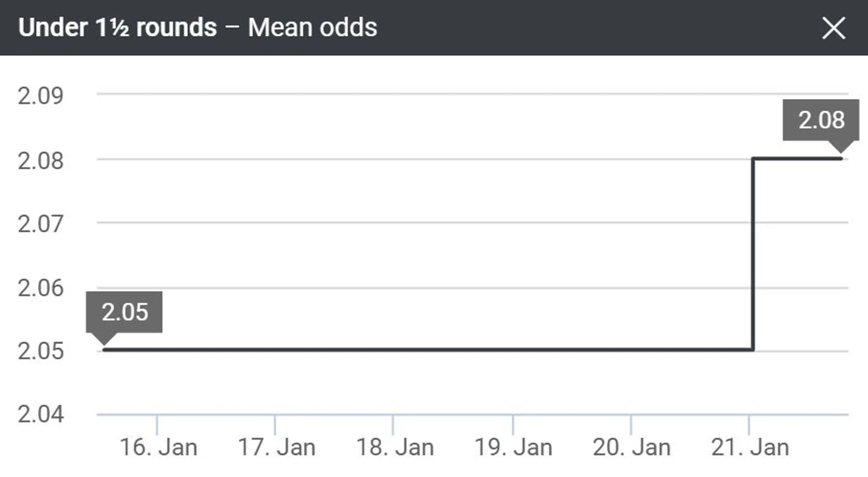Select the 20. Jan date on axis
Screen dimensions: 868x477
tap(631, 447)
